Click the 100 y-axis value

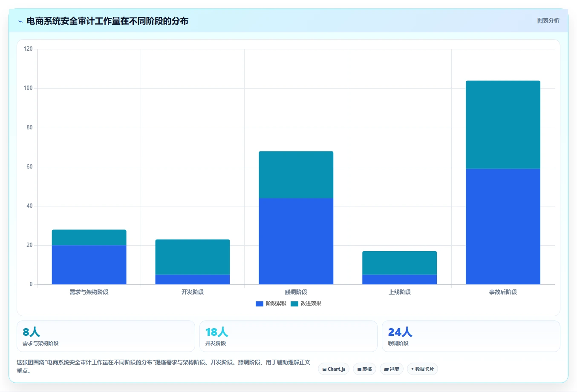pyautogui.click(x=28, y=88)
